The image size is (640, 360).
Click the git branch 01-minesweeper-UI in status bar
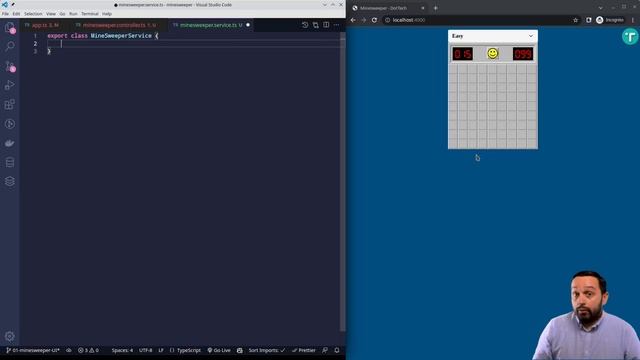[x=33, y=350]
